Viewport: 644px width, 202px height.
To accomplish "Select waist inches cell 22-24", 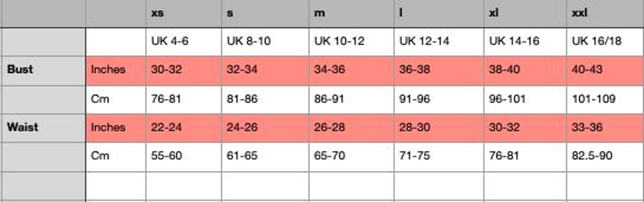I will (184, 128).
